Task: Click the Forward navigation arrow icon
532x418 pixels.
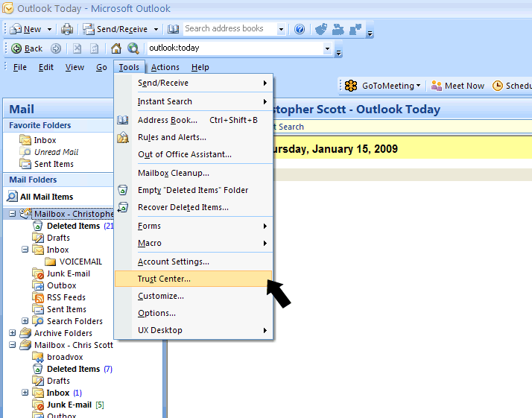Action: pos(56,48)
